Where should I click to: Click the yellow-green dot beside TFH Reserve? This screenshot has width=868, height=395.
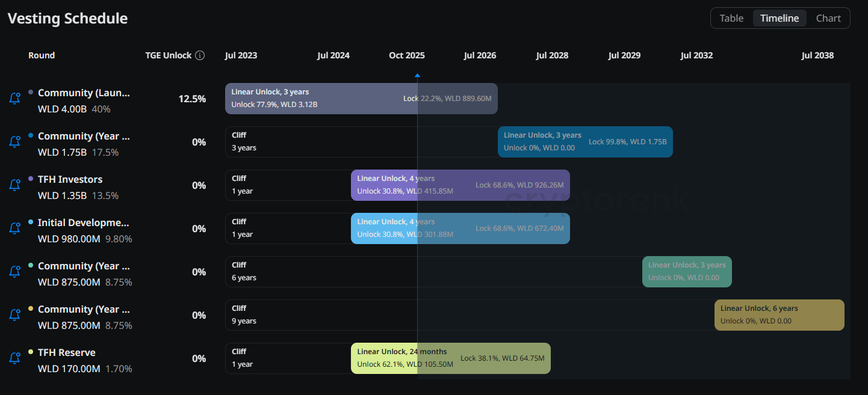[x=31, y=352]
